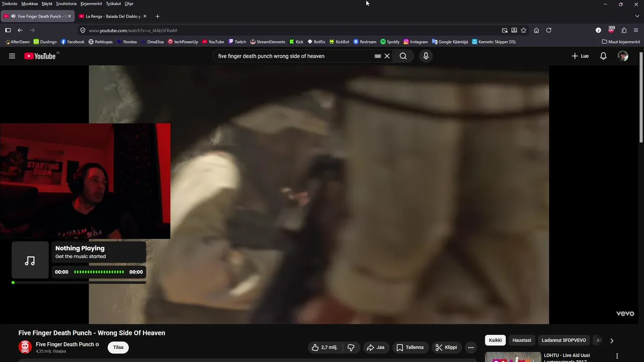Screen dimensions: 644x362
Task: Select the Ladannut 5FDPVEVO chip
Action: click(x=563, y=340)
